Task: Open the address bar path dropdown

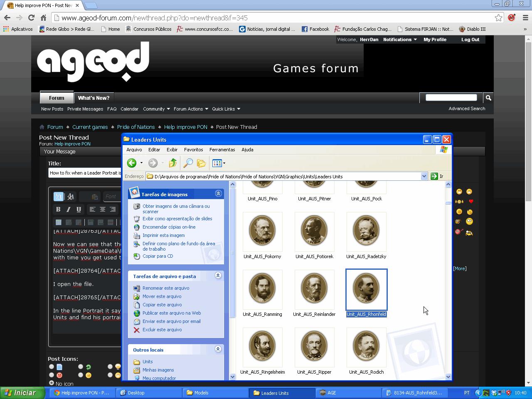Action: tap(424, 176)
